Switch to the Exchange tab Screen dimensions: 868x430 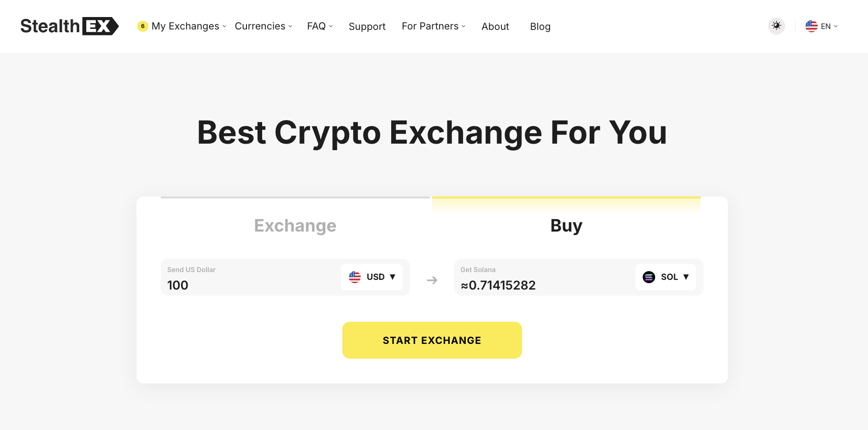295,226
